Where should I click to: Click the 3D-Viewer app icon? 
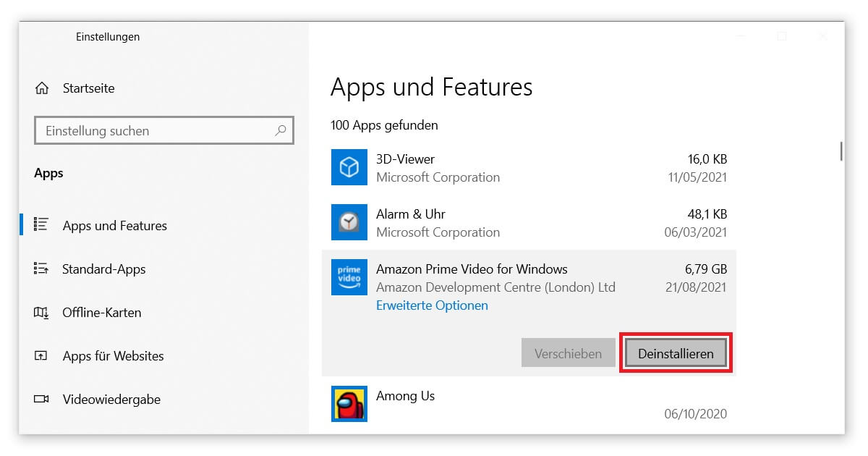(349, 167)
